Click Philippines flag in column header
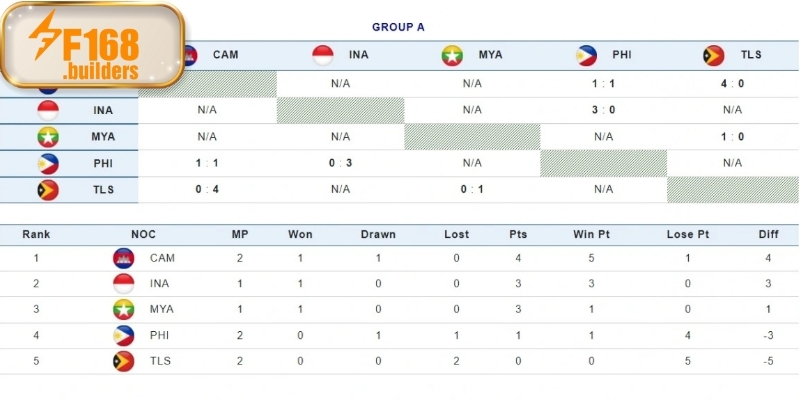Viewport: 800px width, 400px height. click(x=588, y=55)
